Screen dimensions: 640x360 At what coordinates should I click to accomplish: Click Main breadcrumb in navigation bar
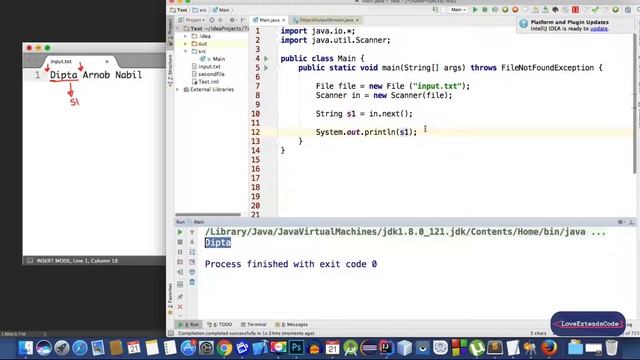221,10
